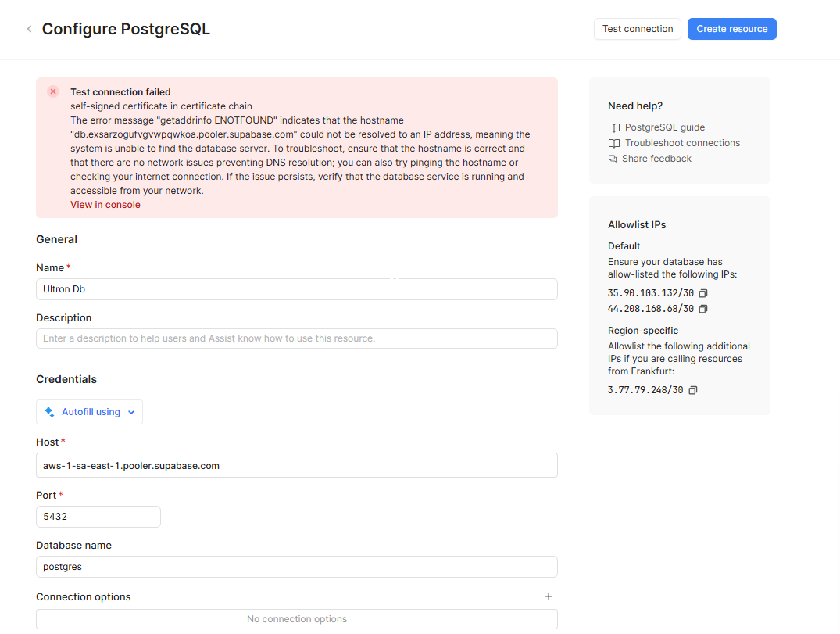Copy the 35.90.103.132/30 IP address

703,293
